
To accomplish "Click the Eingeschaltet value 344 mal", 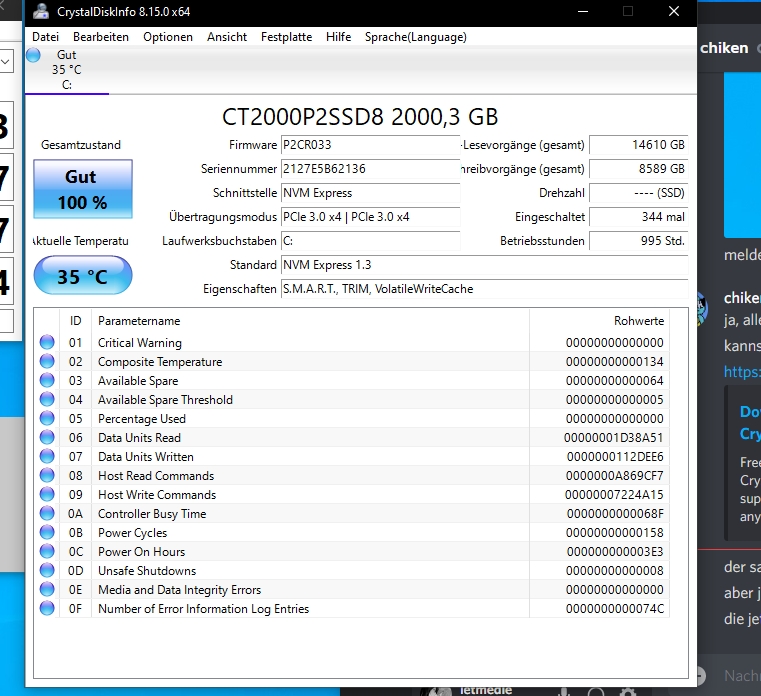I will tap(639, 217).
